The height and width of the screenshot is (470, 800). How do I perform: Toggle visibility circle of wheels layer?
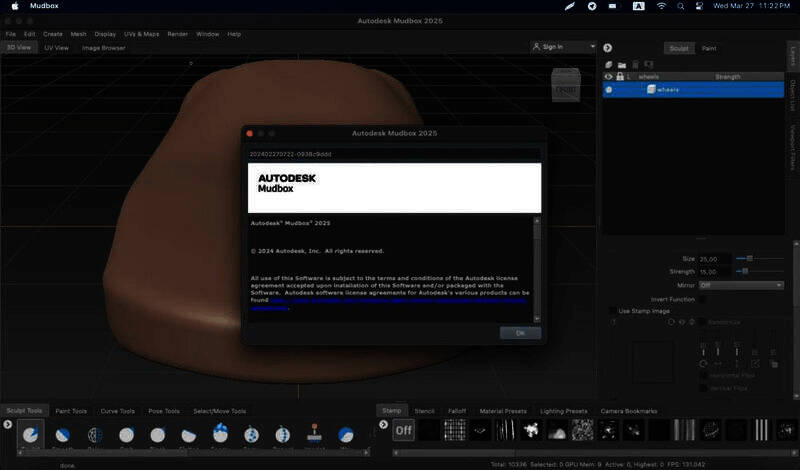coord(609,90)
